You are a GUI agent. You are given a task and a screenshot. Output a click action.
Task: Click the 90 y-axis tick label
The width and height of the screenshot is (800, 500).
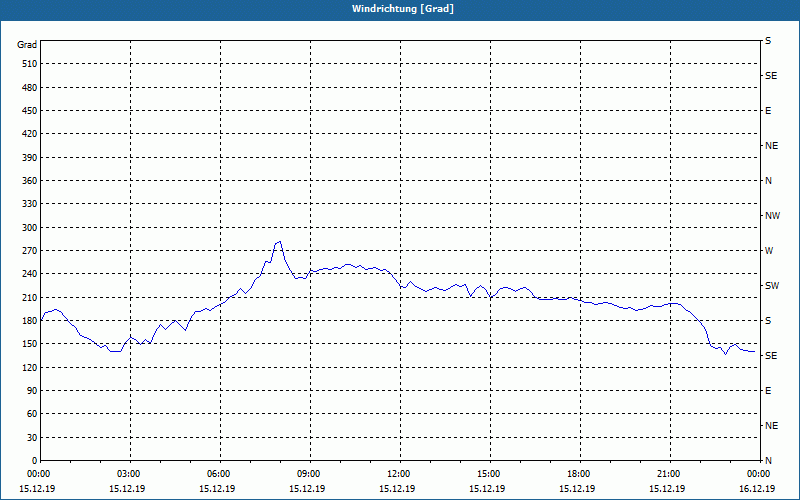(32, 391)
